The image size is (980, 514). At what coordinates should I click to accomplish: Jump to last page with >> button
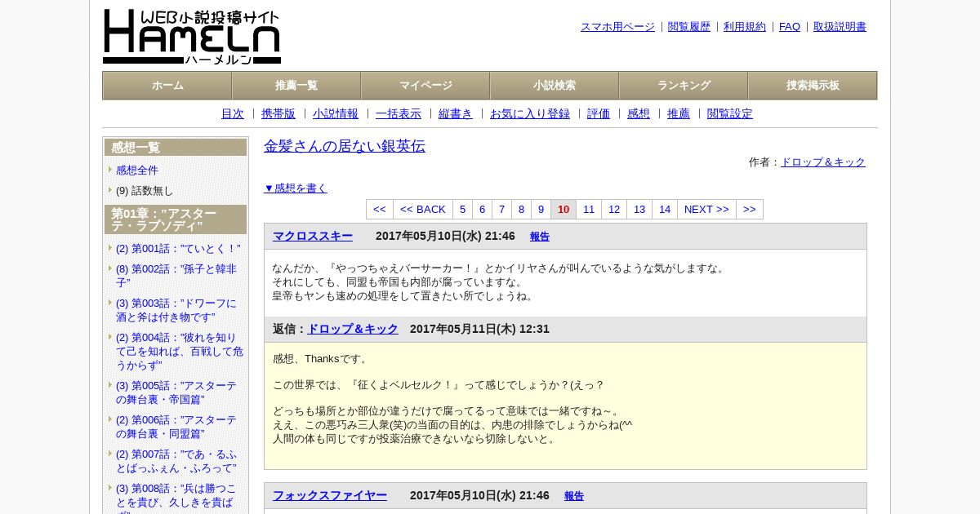(x=750, y=210)
